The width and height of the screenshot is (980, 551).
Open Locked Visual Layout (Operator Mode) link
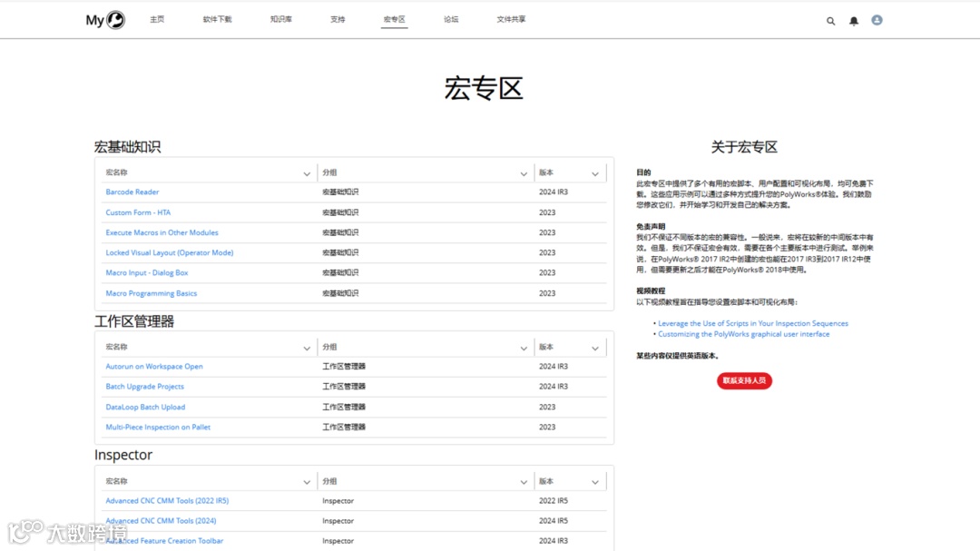[x=170, y=252]
